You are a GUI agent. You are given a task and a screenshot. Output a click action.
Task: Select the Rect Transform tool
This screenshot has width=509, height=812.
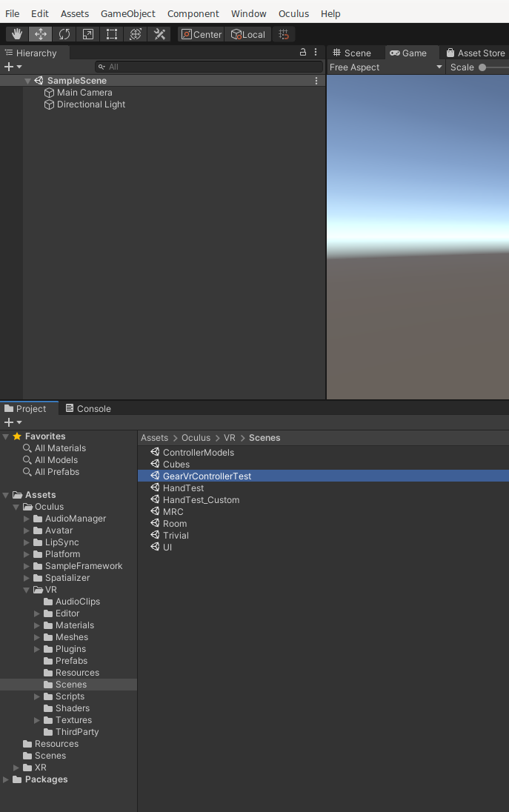tap(112, 34)
